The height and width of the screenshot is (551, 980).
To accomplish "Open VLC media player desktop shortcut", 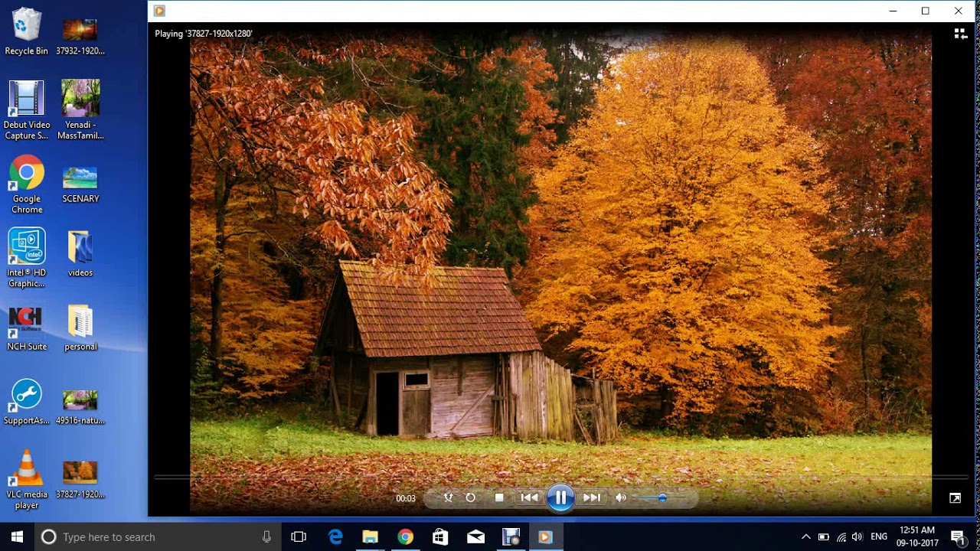I will (27, 480).
